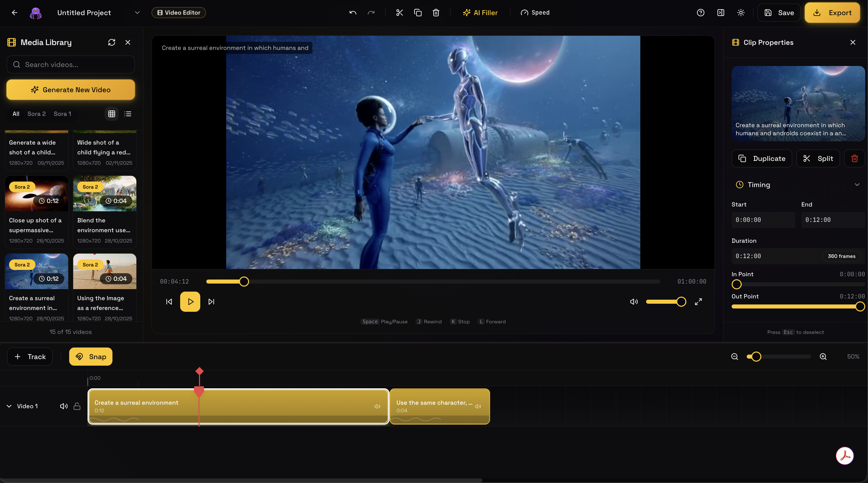
Task: Toggle Snap on the timeline
Action: click(x=91, y=357)
